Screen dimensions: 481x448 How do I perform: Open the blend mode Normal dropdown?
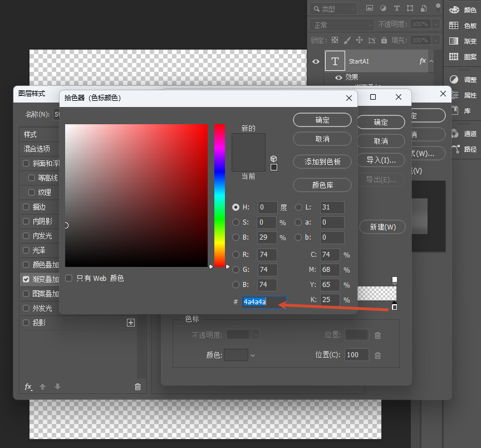pyautogui.click(x=341, y=25)
